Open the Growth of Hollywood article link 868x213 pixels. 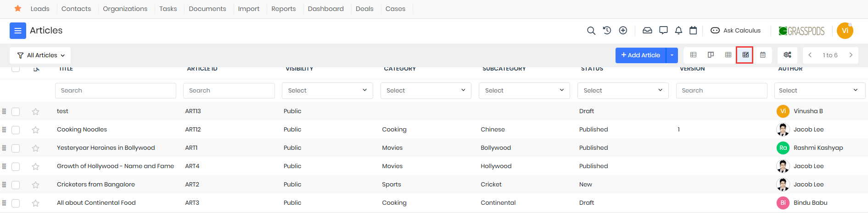pyautogui.click(x=115, y=166)
